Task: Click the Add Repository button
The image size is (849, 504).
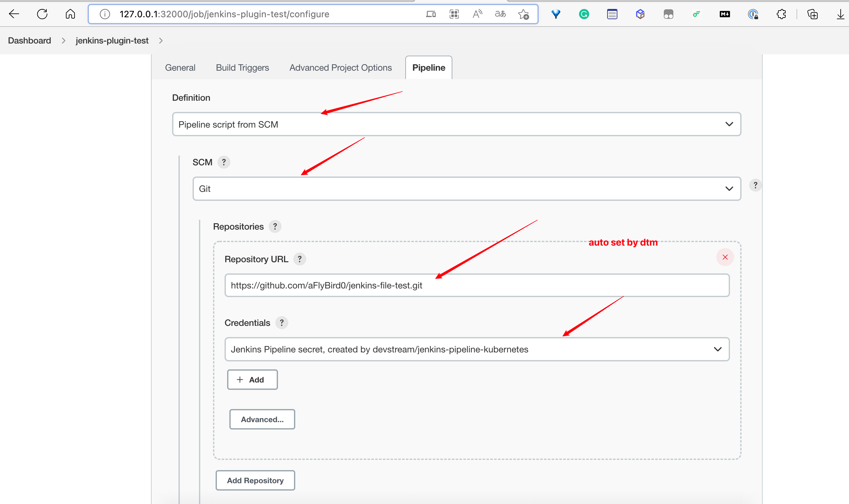Action: 255,480
